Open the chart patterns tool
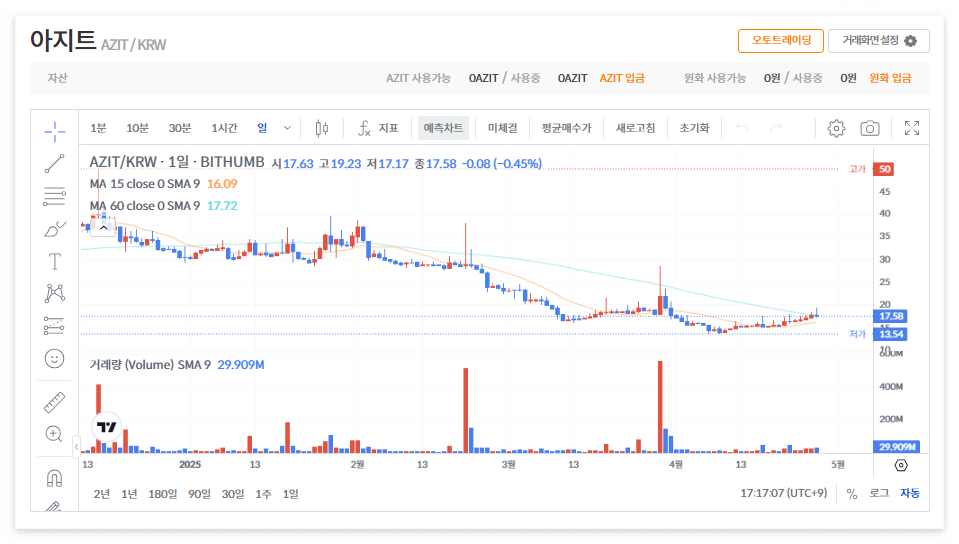Screen dimensions: 959x544 pyautogui.click(x=54, y=293)
